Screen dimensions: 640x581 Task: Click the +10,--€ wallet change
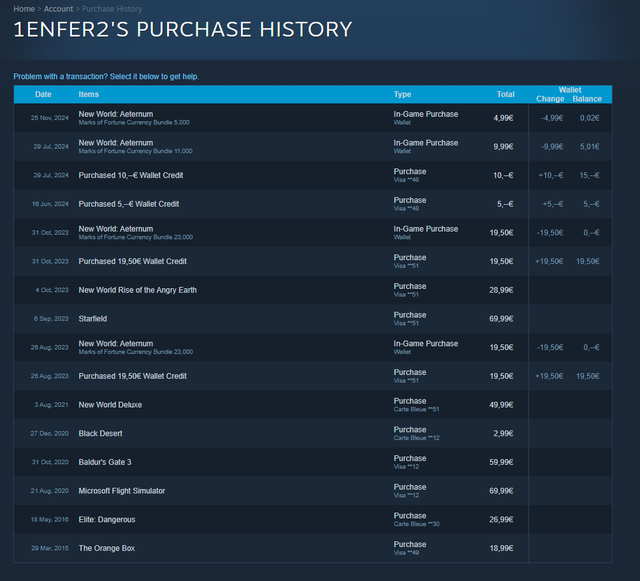tap(551, 175)
